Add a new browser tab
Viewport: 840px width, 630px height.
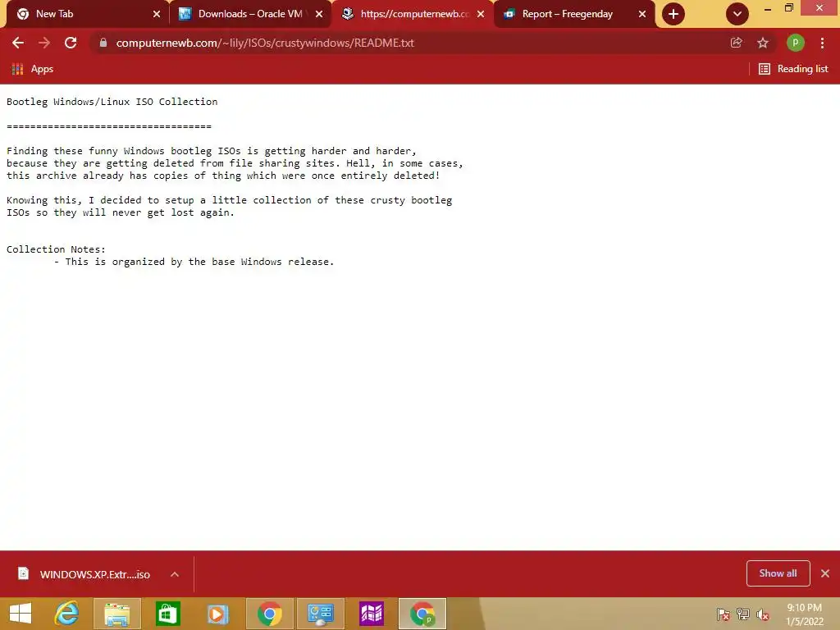(x=673, y=14)
